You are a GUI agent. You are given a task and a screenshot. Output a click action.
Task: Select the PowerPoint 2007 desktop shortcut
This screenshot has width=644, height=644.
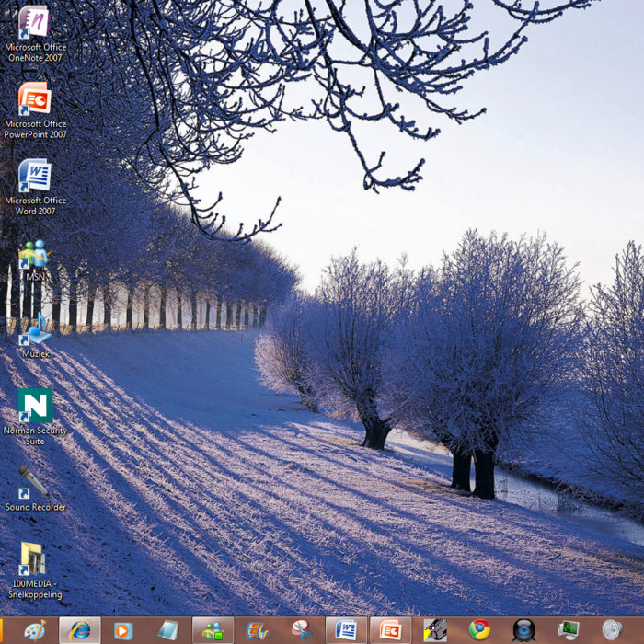click(35, 98)
